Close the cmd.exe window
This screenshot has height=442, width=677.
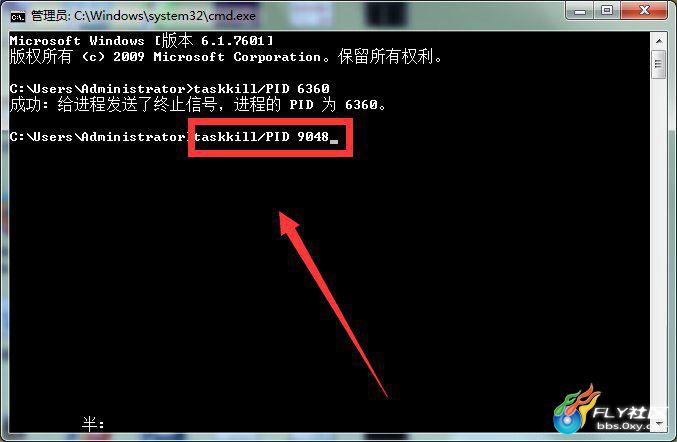coord(644,11)
